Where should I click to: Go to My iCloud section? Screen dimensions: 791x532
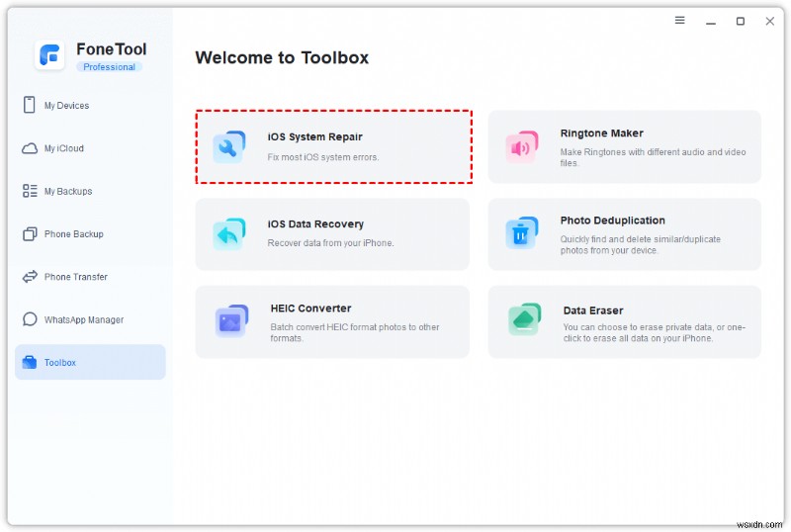90,148
